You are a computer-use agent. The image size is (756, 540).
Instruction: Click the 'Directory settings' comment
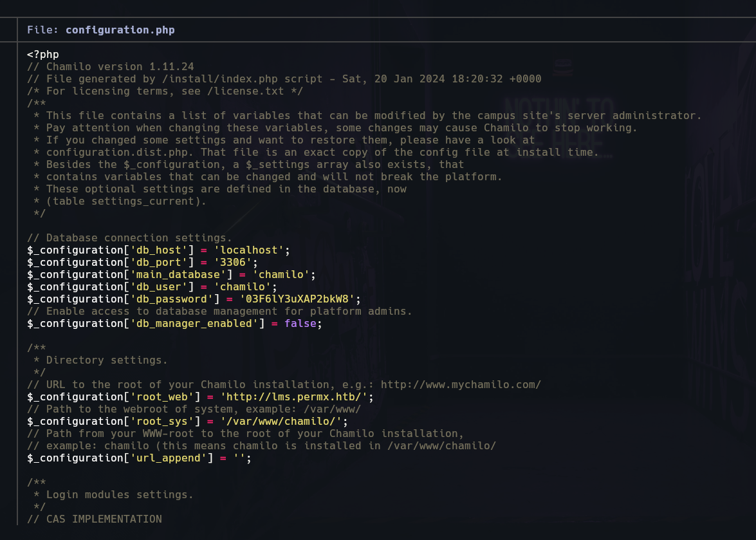click(x=101, y=360)
